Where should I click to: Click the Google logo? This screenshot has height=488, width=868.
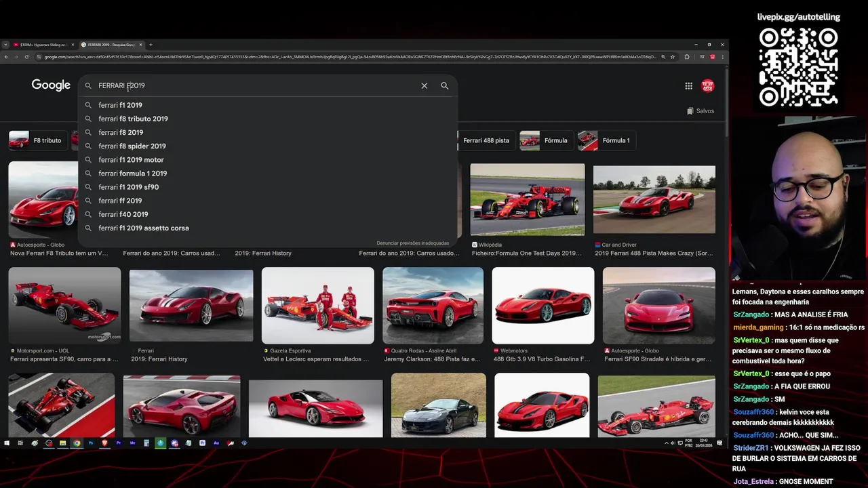point(51,85)
